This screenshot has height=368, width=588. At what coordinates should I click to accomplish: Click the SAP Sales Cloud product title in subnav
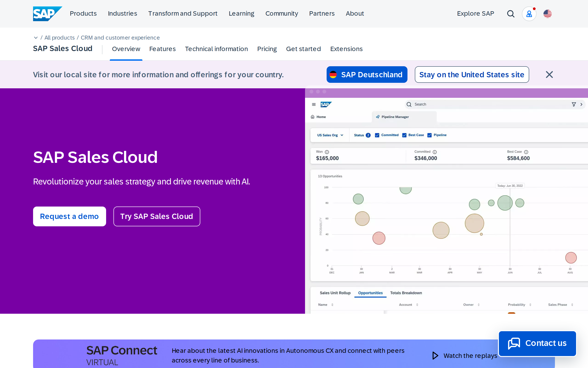click(x=63, y=49)
